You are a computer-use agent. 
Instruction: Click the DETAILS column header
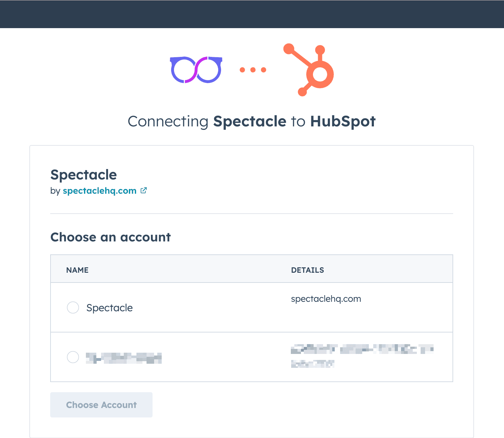pyautogui.click(x=307, y=270)
